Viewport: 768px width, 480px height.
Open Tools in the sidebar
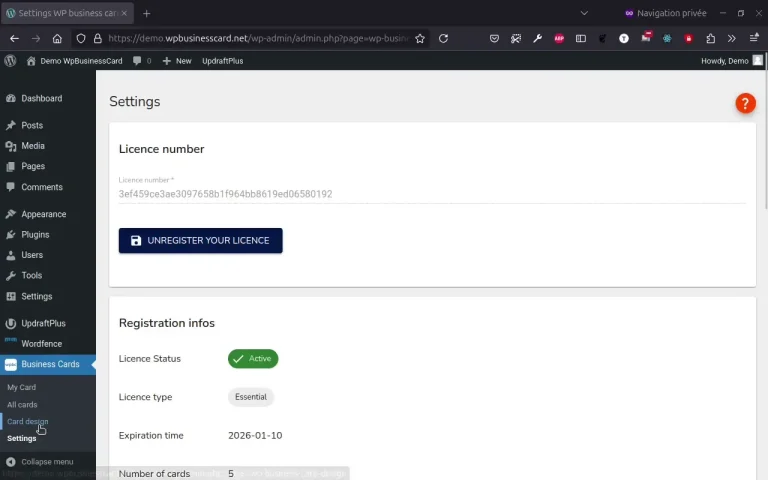[31, 275]
